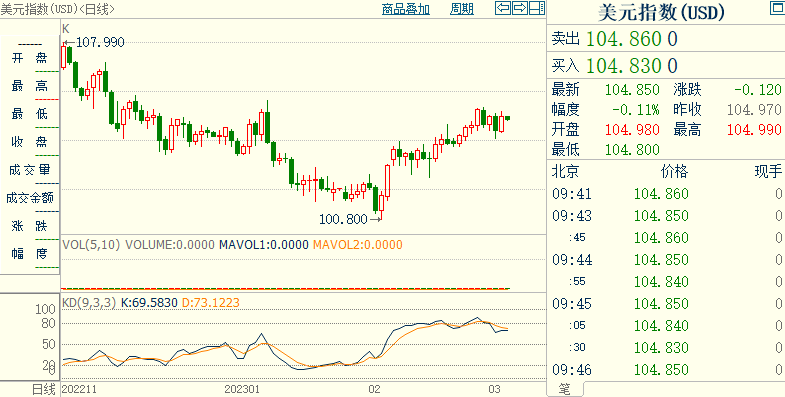The image size is (785, 397).
Task: Open the 商品叠加 overlay link
Action: pos(406,9)
